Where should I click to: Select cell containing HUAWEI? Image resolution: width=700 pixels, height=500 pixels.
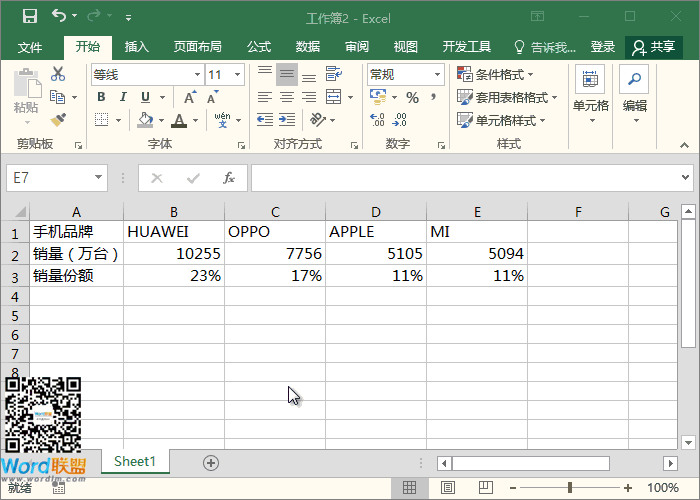tap(174, 232)
